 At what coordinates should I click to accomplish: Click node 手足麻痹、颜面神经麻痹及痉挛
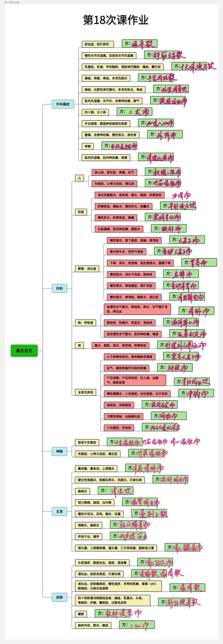tap(106, 124)
